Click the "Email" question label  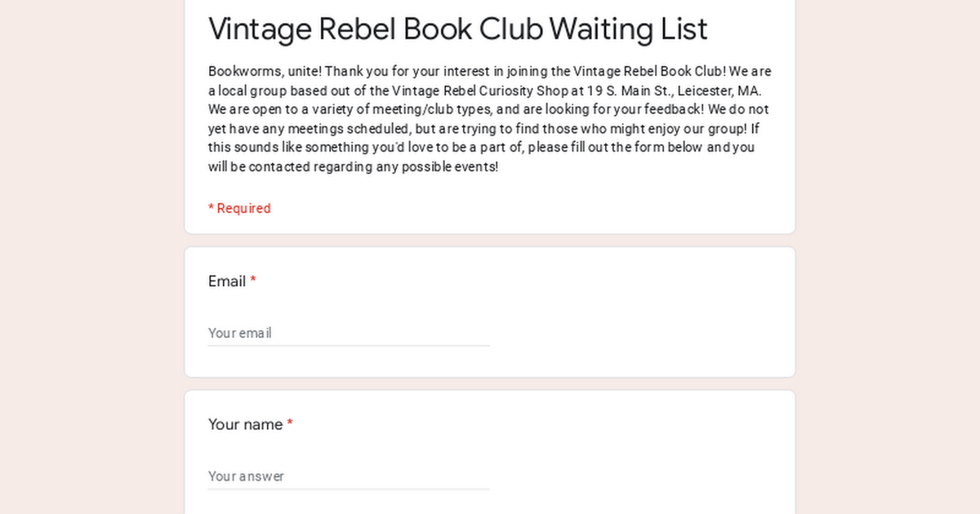(x=227, y=281)
